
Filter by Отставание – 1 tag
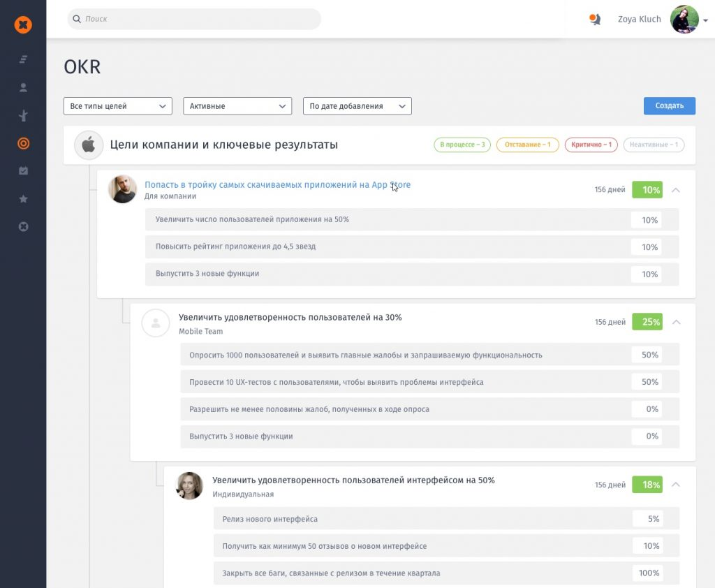click(528, 145)
